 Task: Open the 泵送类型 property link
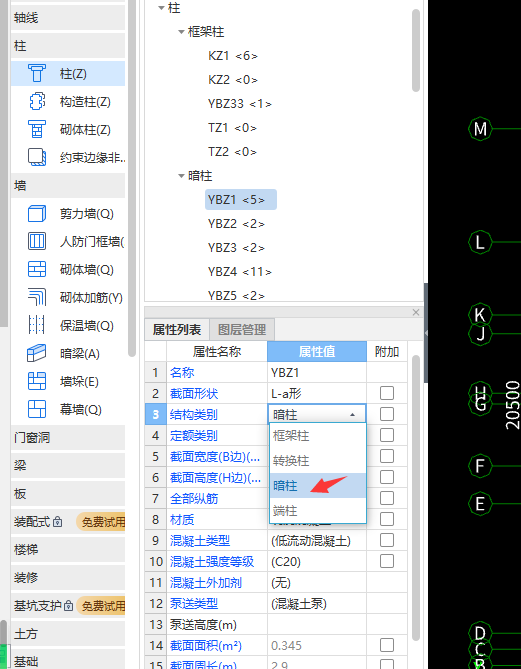coord(194,603)
